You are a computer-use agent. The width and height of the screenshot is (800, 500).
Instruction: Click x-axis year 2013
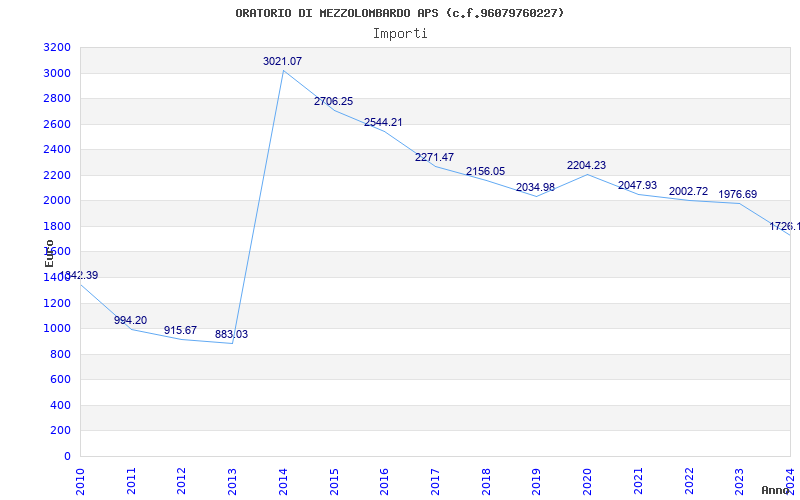point(232,482)
